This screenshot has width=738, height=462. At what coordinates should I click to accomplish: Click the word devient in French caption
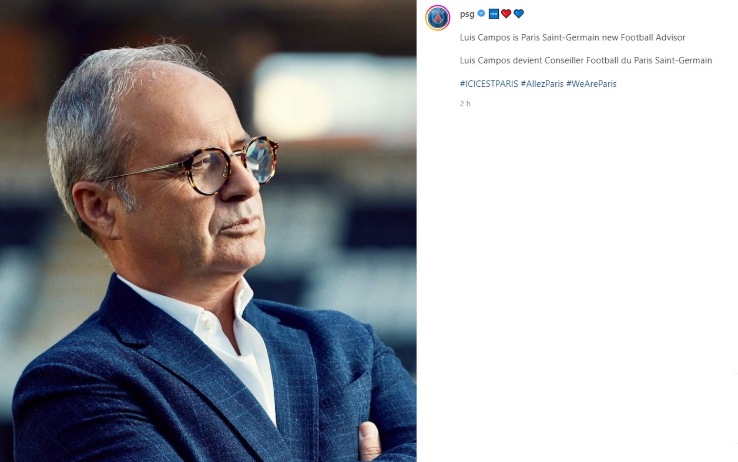527,61
